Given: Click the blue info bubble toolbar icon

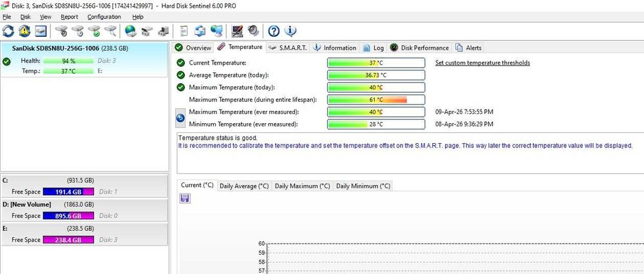Looking at the screenshot, I should pyautogui.click(x=290, y=30).
